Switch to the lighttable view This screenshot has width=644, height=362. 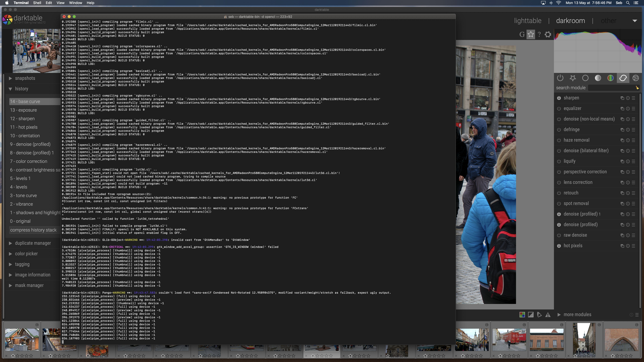(x=528, y=21)
